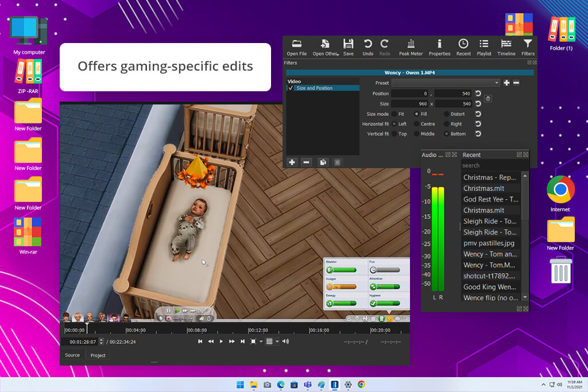
Task: Select the Size and Position filter
Action: click(323, 88)
